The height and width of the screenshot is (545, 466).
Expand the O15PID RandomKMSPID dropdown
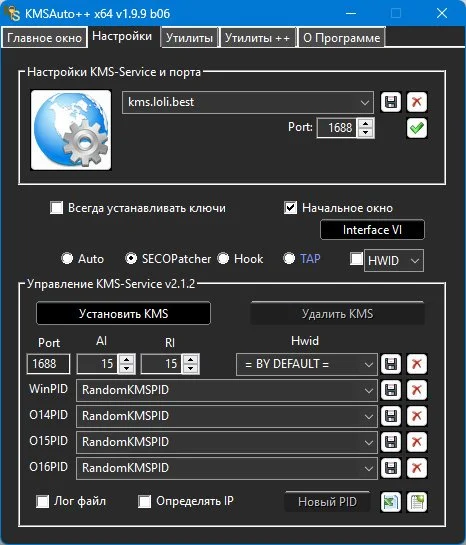tap(369, 442)
